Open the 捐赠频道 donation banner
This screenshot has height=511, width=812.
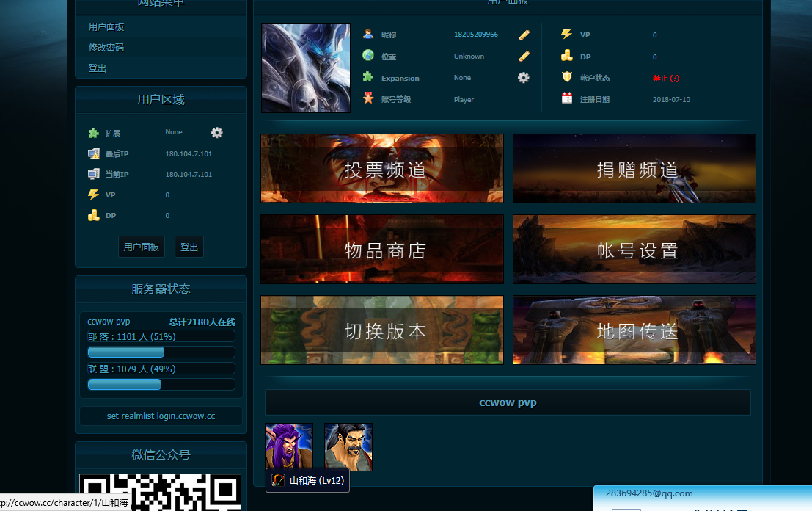(x=634, y=168)
